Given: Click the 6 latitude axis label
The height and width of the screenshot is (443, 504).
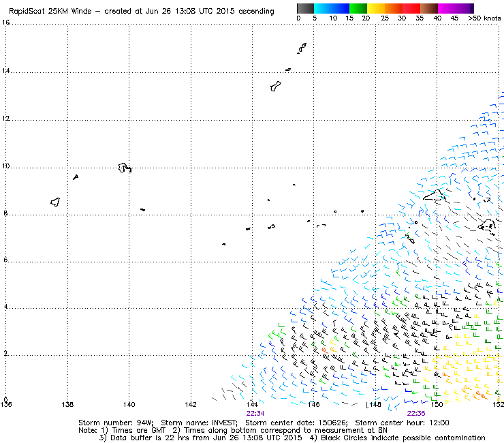Looking at the screenshot, I should pyautogui.click(x=5, y=260).
